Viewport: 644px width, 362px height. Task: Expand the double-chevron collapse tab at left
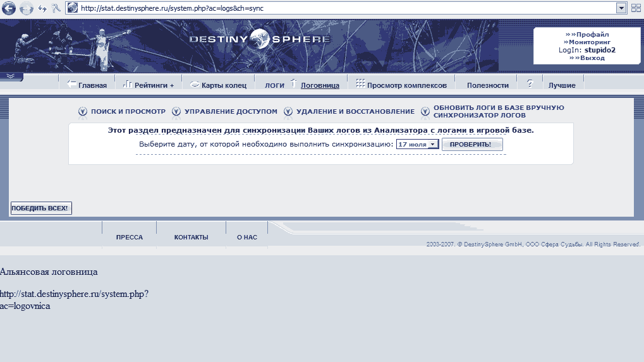point(11,76)
